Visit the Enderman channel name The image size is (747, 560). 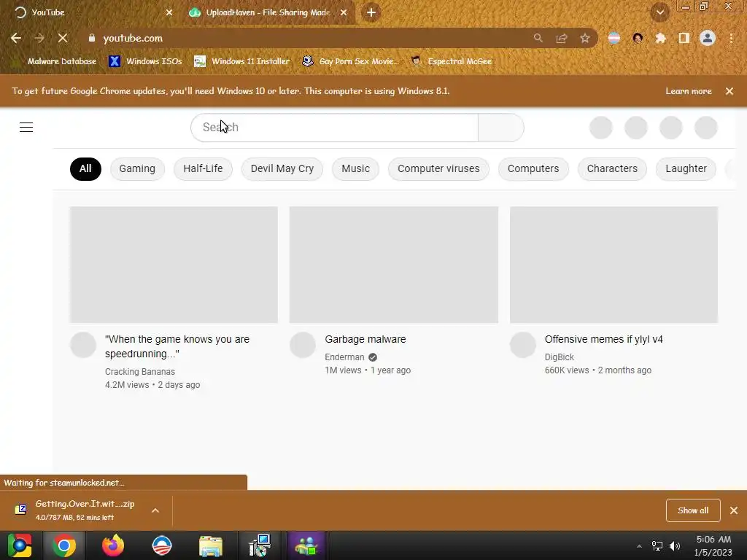tap(344, 357)
